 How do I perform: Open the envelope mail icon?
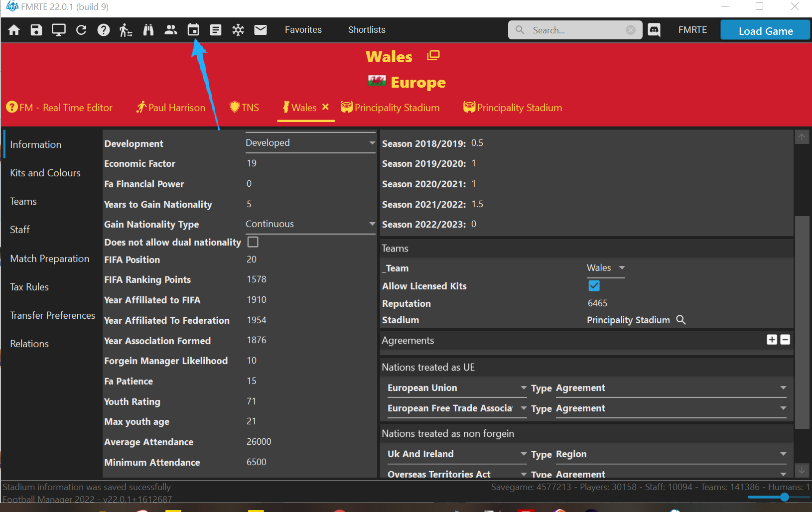coord(261,30)
